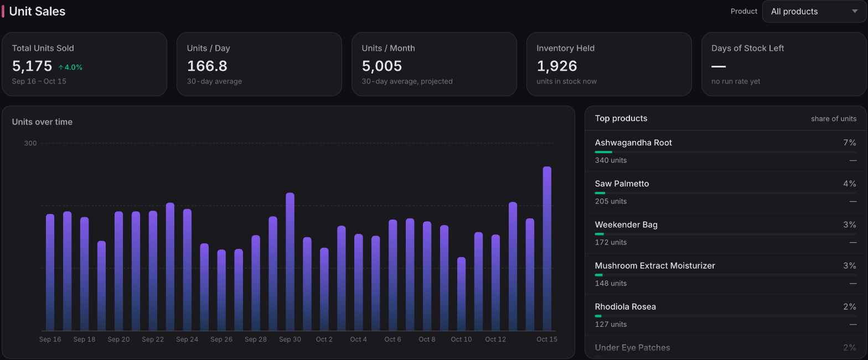Click the Sep 16 bar in chart
Image resolution: width=868 pixels, height=360 pixels.
click(x=50, y=272)
